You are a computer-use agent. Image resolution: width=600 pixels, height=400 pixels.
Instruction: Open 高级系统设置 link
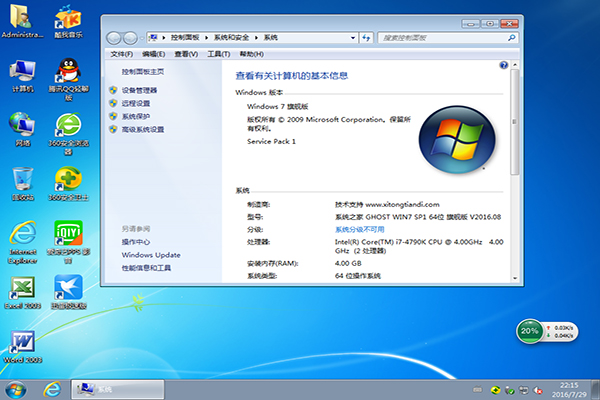click(143, 129)
